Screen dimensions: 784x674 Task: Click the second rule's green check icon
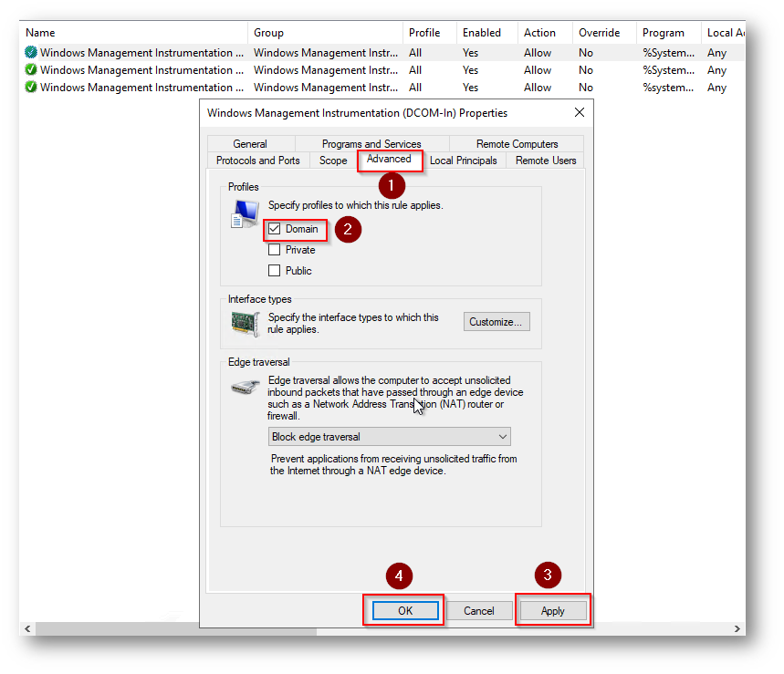(31, 70)
